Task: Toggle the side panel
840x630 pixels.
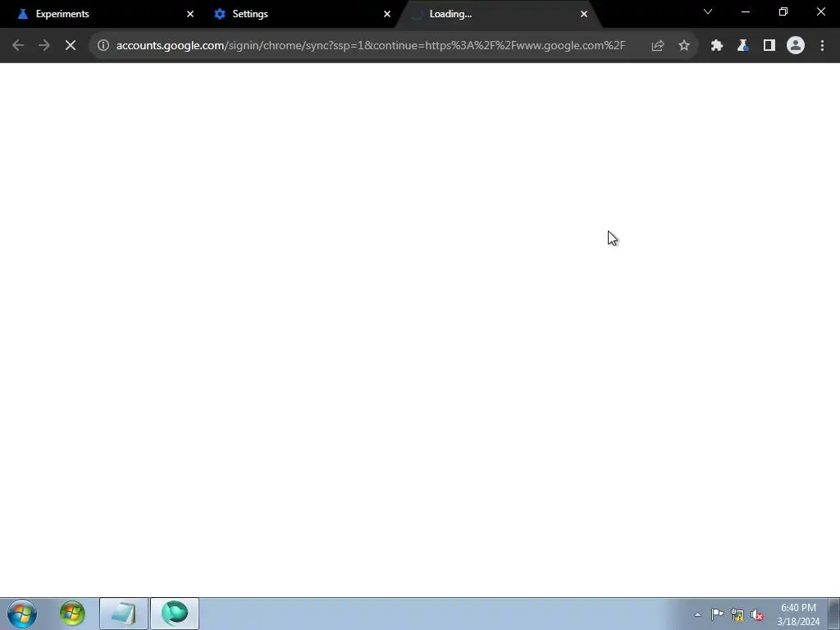Action: click(769, 46)
